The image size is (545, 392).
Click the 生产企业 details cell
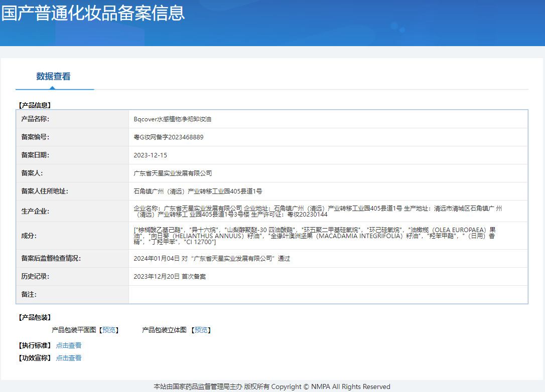click(x=328, y=211)
